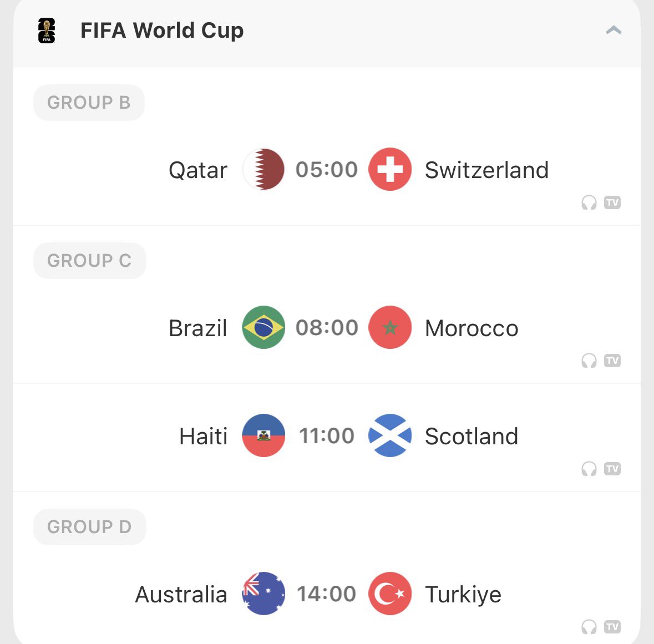
Task: Open the 08:00 Brazil match time
Action: point(327,327)
